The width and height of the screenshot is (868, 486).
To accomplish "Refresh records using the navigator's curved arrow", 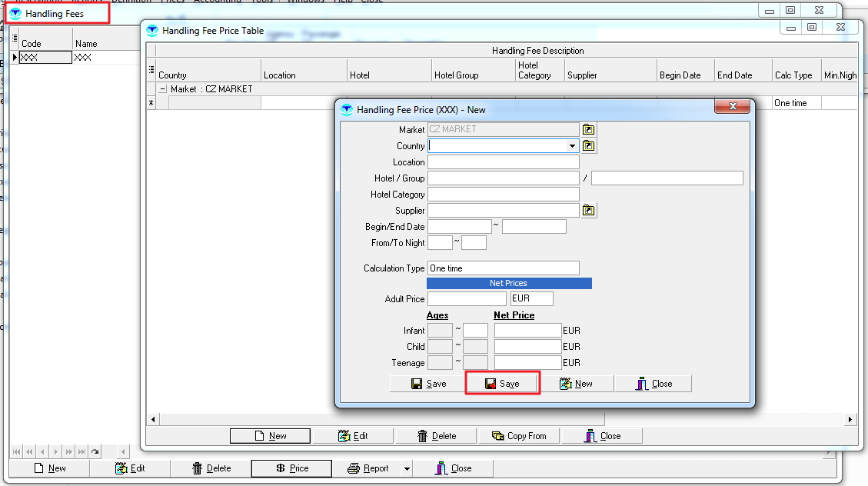I will tap(95, 452).
